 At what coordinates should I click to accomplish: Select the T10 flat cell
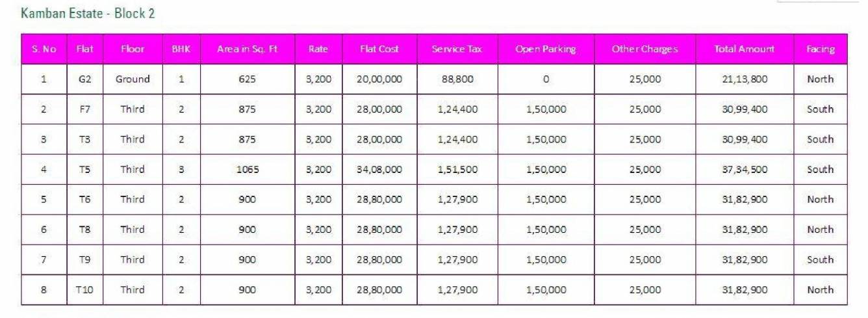(x=84, y=290)
